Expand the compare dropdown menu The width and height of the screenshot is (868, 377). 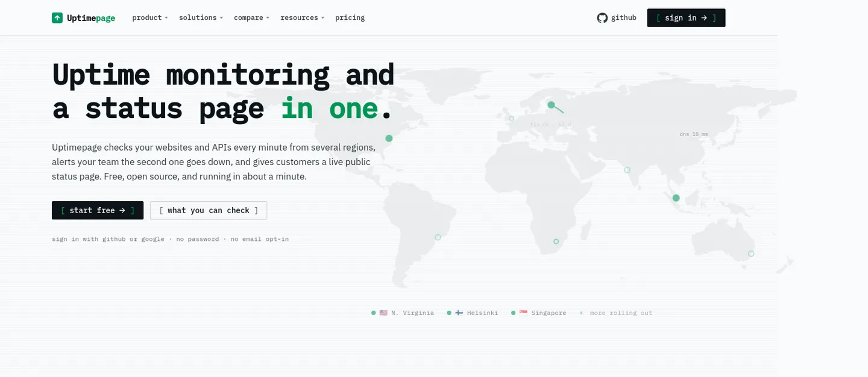251,18
